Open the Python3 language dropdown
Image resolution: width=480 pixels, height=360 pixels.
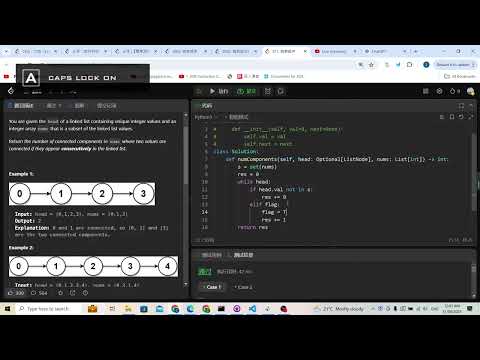tap(206, 117)
